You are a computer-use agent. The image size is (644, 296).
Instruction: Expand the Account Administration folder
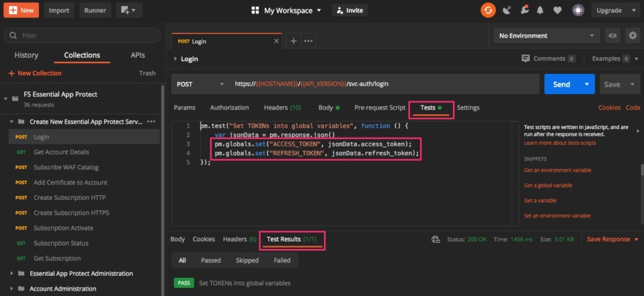click(11, 289)
